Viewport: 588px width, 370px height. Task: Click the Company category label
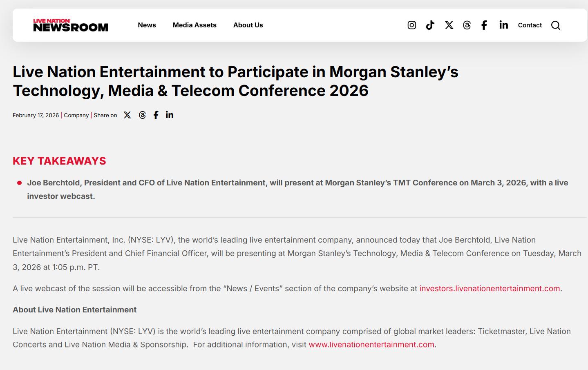click(x=76, y=115)
